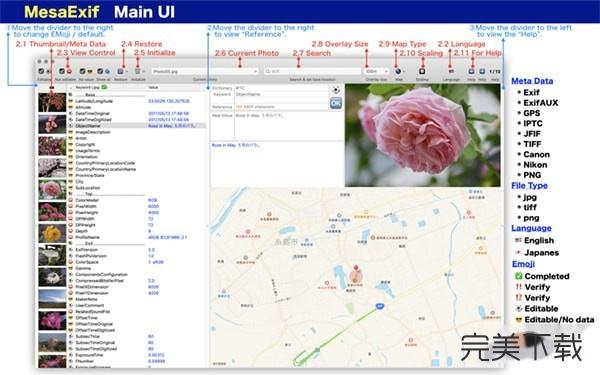Select the yellow flower thumbnail
The width and height of the screenshot is (600, 375).
52,233
